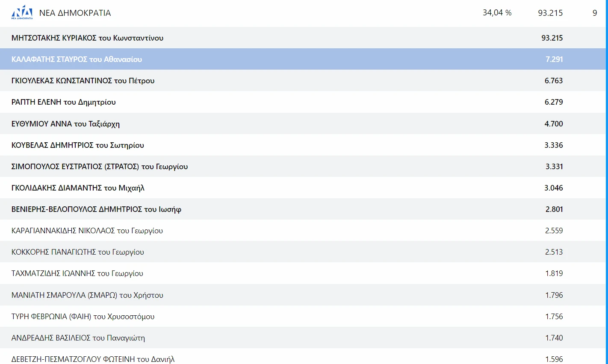Image resolution: width=608 pixels, height=364 pixels.
Task: Click the ΝΕΑ ΔΗΜΟΚΡΑΤΙΑ party name header
Action: (x=75, y=13)
